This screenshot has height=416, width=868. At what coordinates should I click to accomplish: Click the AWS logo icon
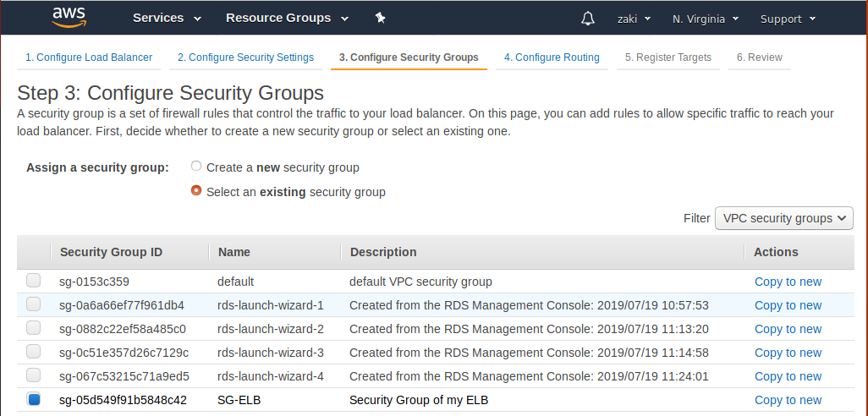coord(69,18)
